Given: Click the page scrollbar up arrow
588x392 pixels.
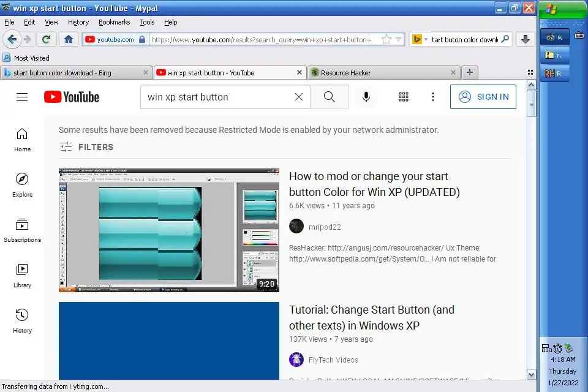Looking at the screenshot, I should [x=531, y=85].
